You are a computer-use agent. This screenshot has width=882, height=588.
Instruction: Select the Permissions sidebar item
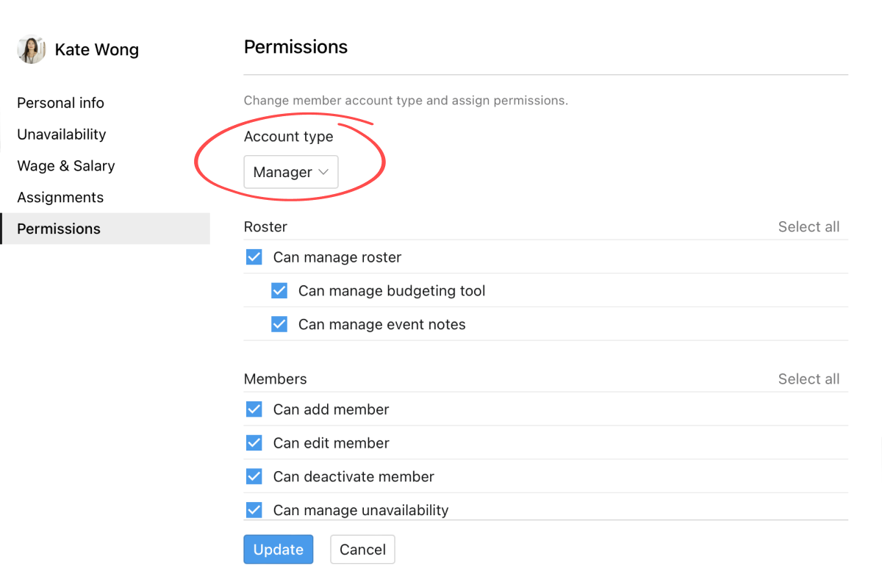point(59,229)
